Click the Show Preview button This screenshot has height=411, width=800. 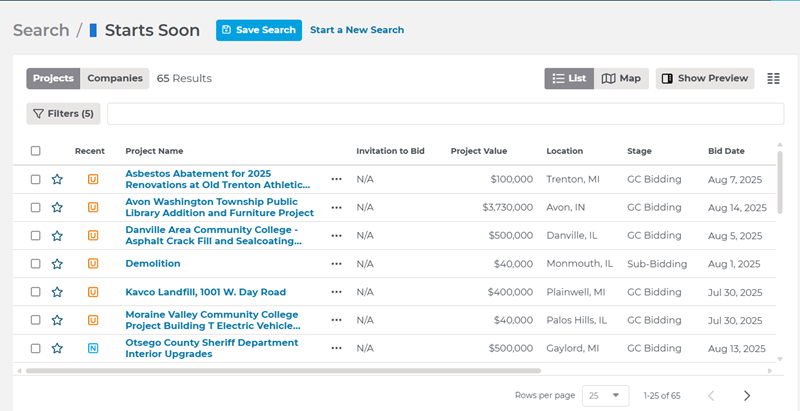(705, 79)
